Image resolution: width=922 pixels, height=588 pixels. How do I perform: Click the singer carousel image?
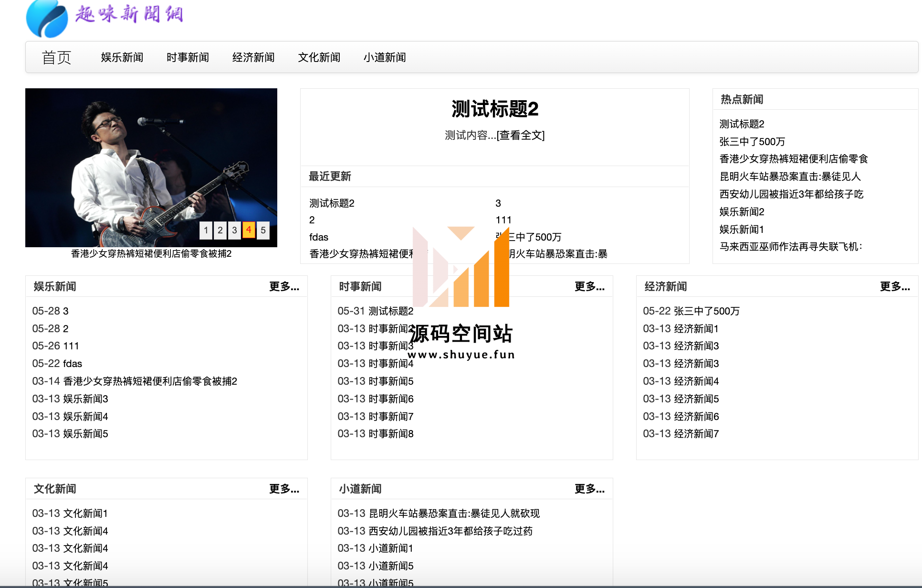coord(151,168)
